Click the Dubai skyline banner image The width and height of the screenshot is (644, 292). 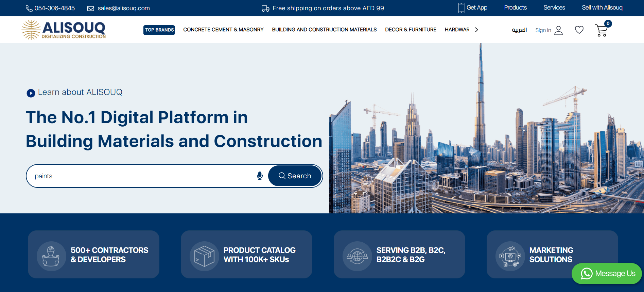pyautogui.click(x=486, y=128)
